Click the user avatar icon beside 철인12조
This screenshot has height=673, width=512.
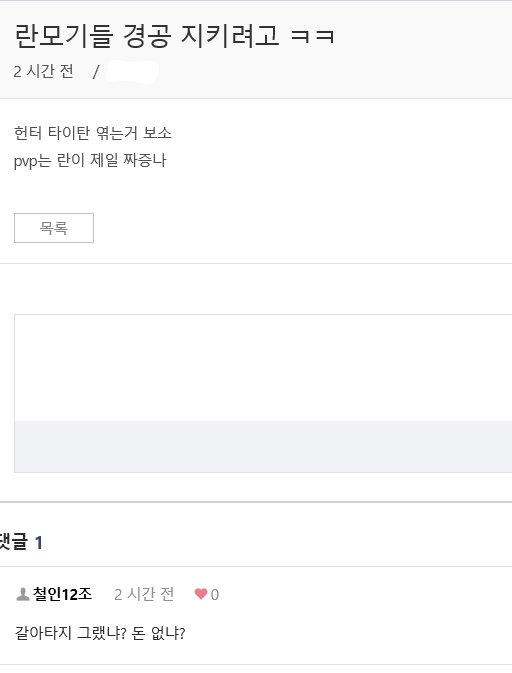[x=22, y=594]
